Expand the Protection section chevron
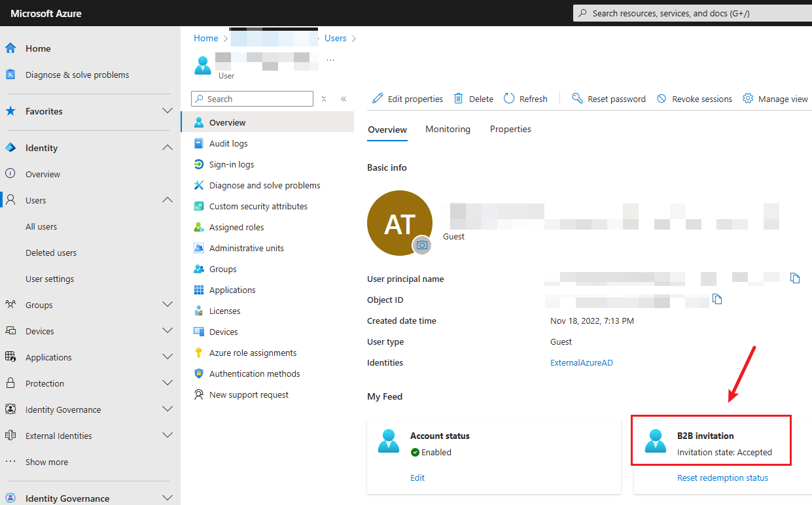The height and width of the screenshot is (505, 812). (x=168, y=383)
